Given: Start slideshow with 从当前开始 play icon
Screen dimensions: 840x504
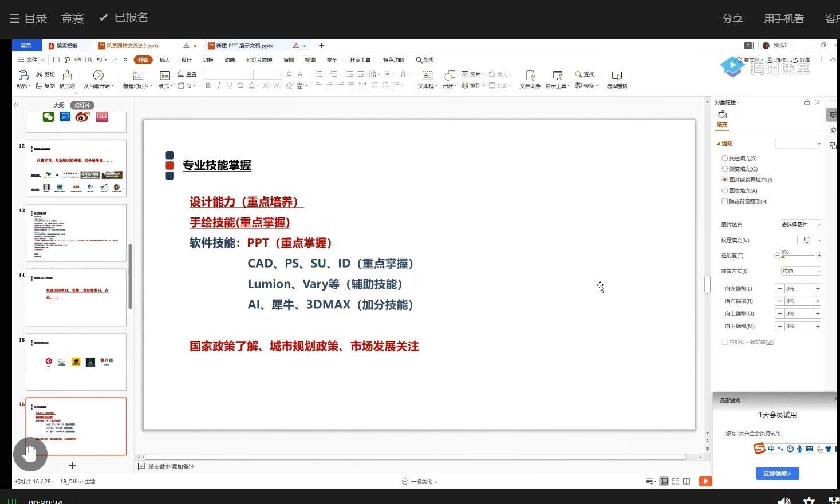Looking at the screenshot, I should click(x=98, y=76).
